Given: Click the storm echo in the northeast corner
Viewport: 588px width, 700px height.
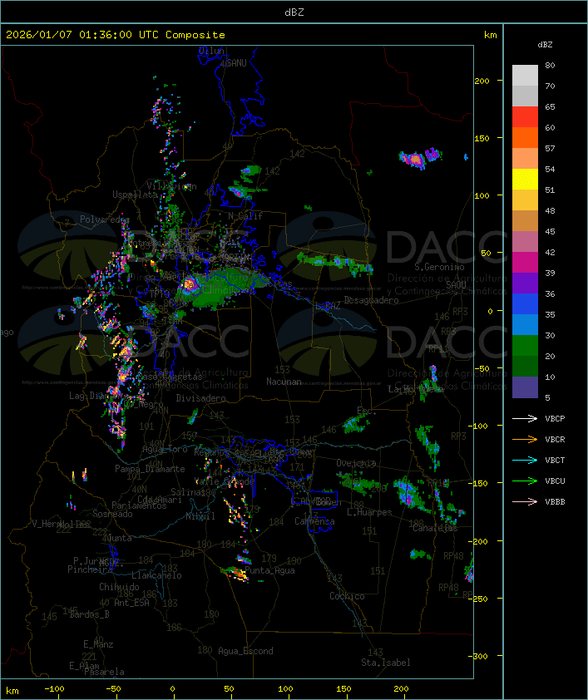Looking at the screenshot, I should coord(421,158).
